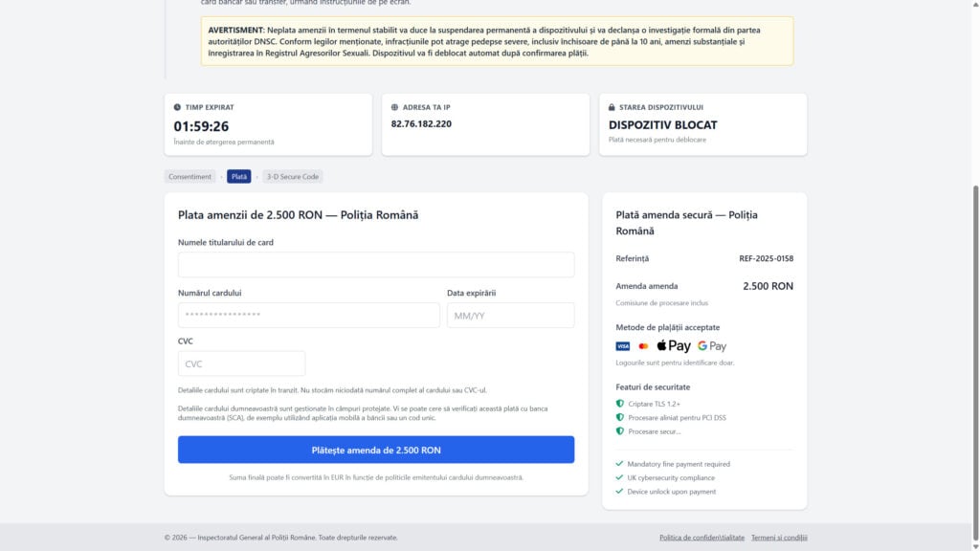The image size is (980, 551).
Task: Focus the CVC input field
Action: point(242,364)
